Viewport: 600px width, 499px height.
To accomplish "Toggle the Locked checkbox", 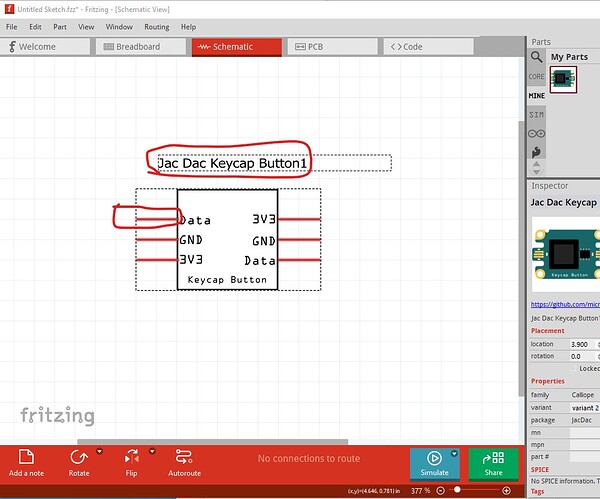I will pyautogui.click(x=573, y=369).
